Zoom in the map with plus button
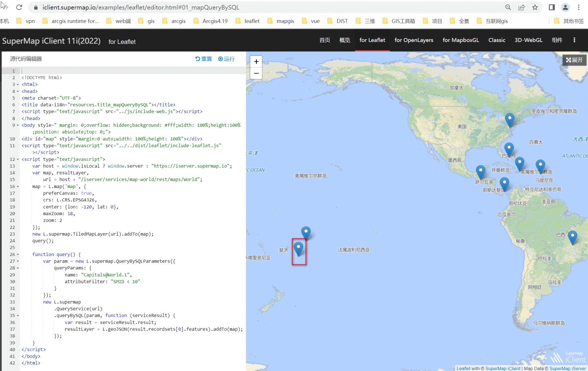Image resolution: width=588 pixels, height=371 pixels. (x=256, y=62)
